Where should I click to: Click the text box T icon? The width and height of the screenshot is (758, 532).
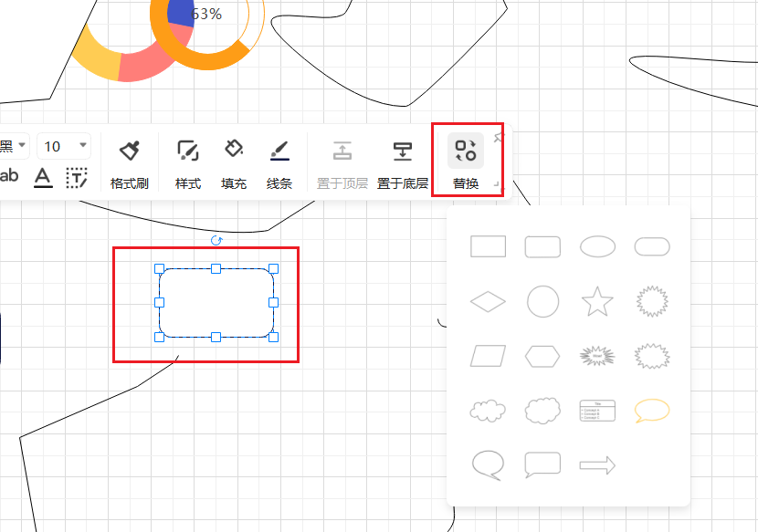(77, 178)
